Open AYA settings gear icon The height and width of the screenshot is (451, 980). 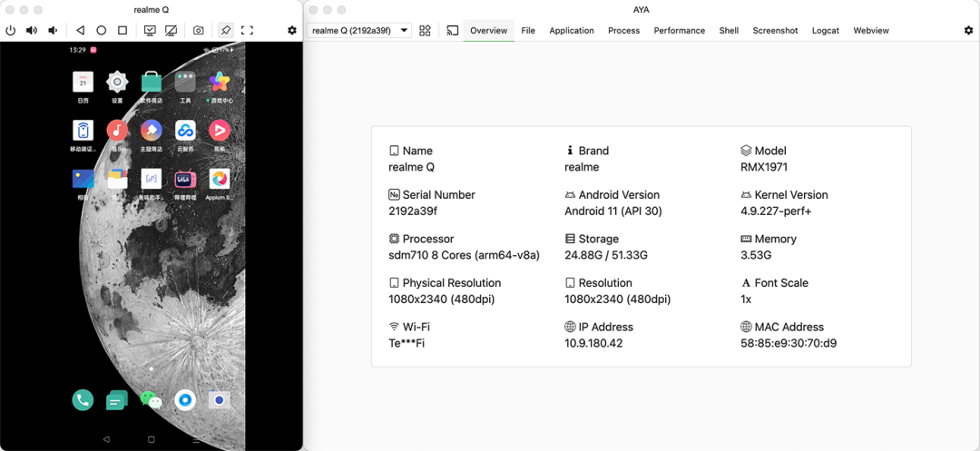pyautogui.click(x=968, y=31)
